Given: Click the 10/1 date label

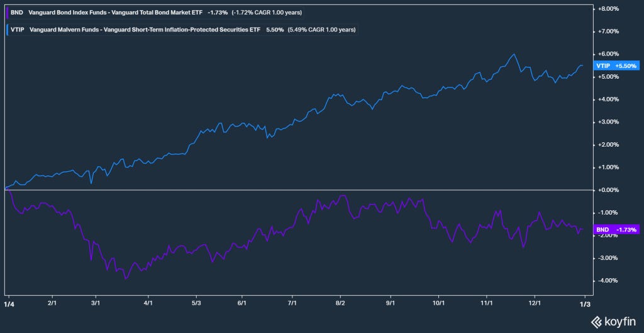Looking at the screenshot, I should (439, 303).
